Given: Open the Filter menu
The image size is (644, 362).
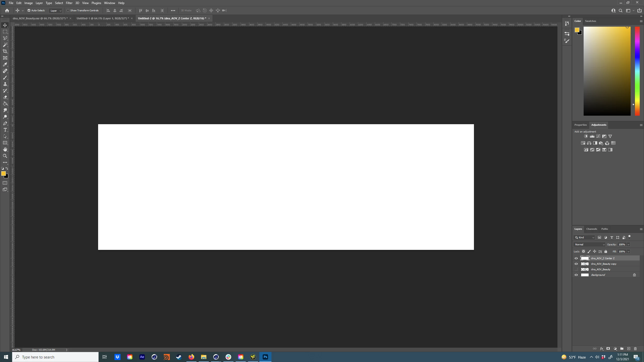Looking at the screenshot, I should click(69, 3).
